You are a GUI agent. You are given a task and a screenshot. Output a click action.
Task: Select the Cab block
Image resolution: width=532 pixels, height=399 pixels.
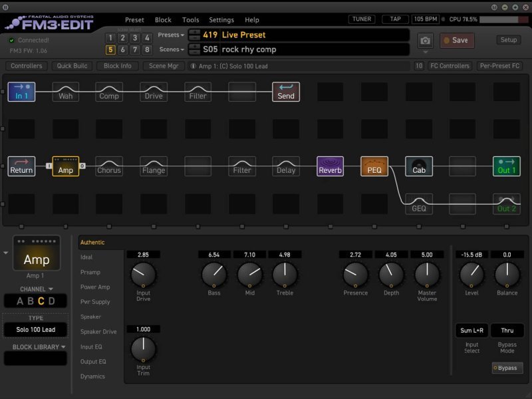pyautogui.click(x=418, y=167)
